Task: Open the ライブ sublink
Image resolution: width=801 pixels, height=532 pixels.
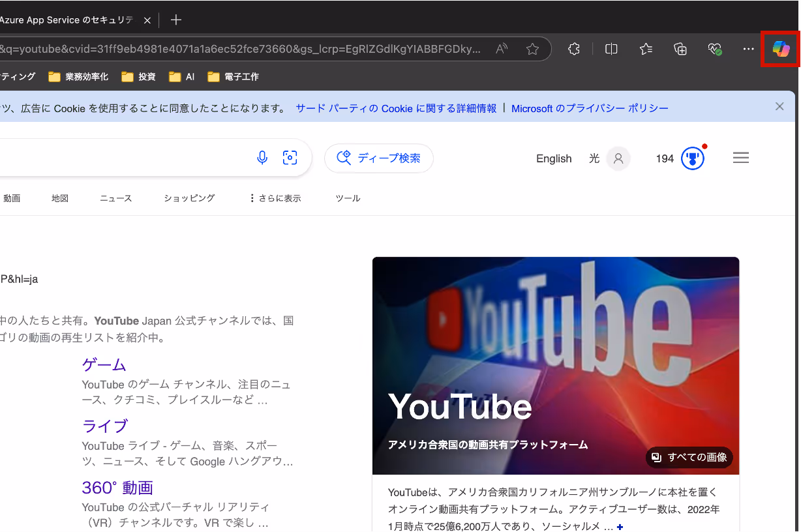Action: pyautogui.click(x=105, y=426)
